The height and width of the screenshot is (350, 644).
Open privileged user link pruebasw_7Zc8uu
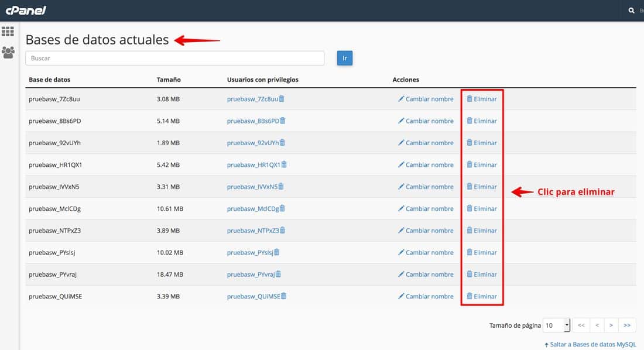252,98
